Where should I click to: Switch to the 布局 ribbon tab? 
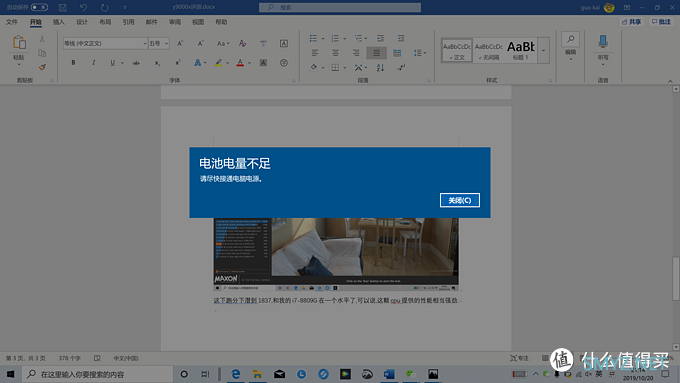(x=105, y=22)
